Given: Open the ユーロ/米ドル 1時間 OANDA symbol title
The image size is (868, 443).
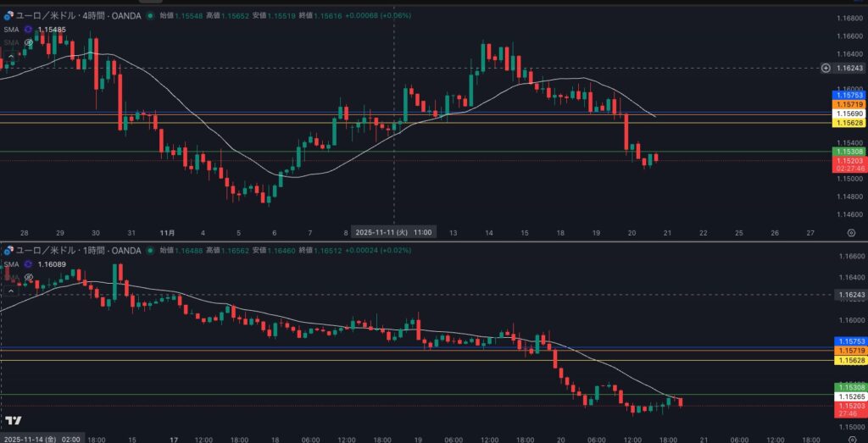Looking at the screenshot, I should pyautogui.click(x=78, y=251).
